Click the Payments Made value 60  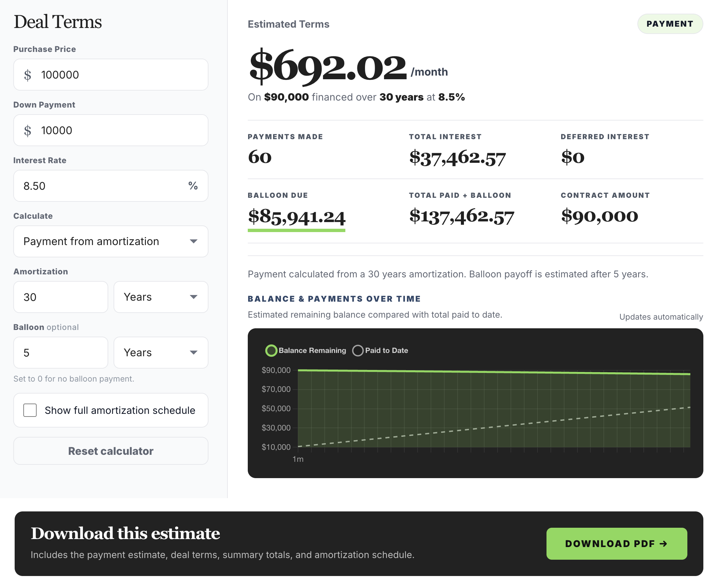(259, 157)
